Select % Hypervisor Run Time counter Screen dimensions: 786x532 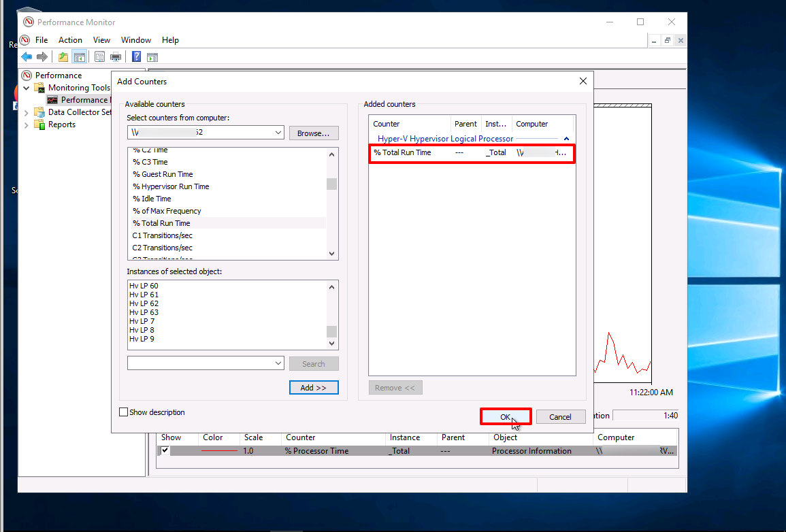[x=170, y=186]
